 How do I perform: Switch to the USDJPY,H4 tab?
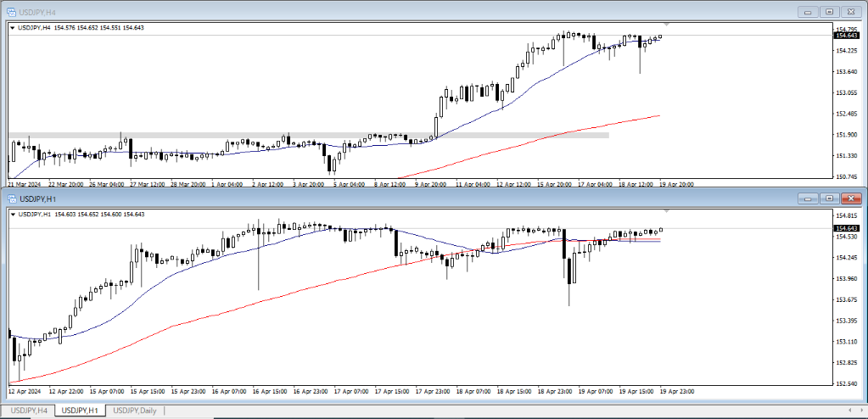click(x=28, y=411)
